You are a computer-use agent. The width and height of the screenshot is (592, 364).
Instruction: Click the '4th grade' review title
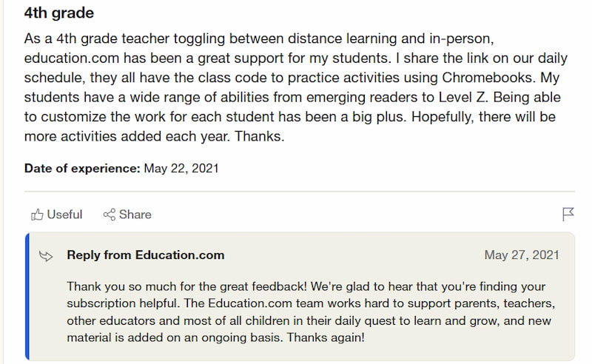pos(59,13)
